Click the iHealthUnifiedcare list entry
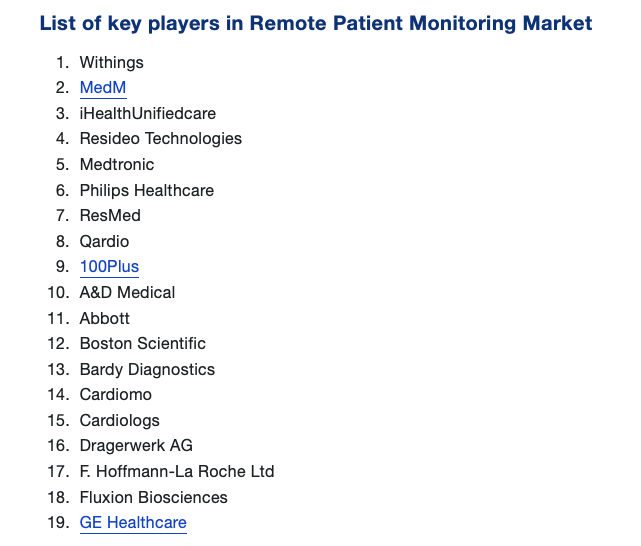The width and height of the screenshot is (641, 546). (148, 114)
